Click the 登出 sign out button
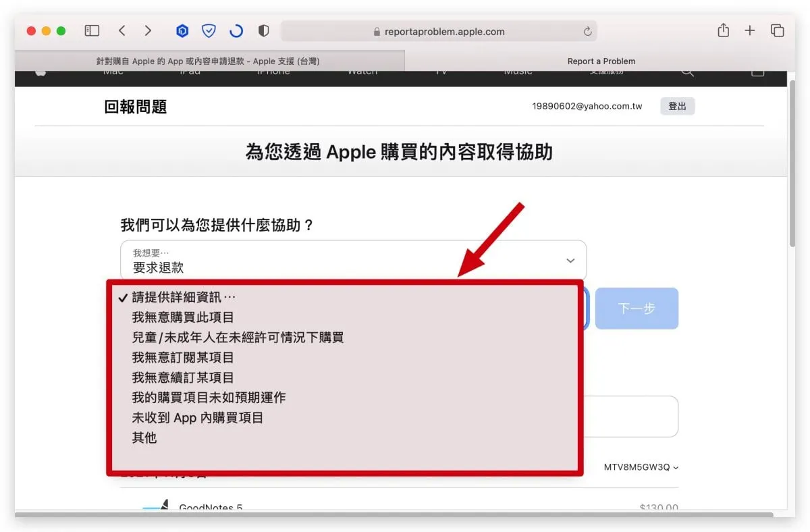The width and height of the screenshot is (810, 532). point(677,106)
